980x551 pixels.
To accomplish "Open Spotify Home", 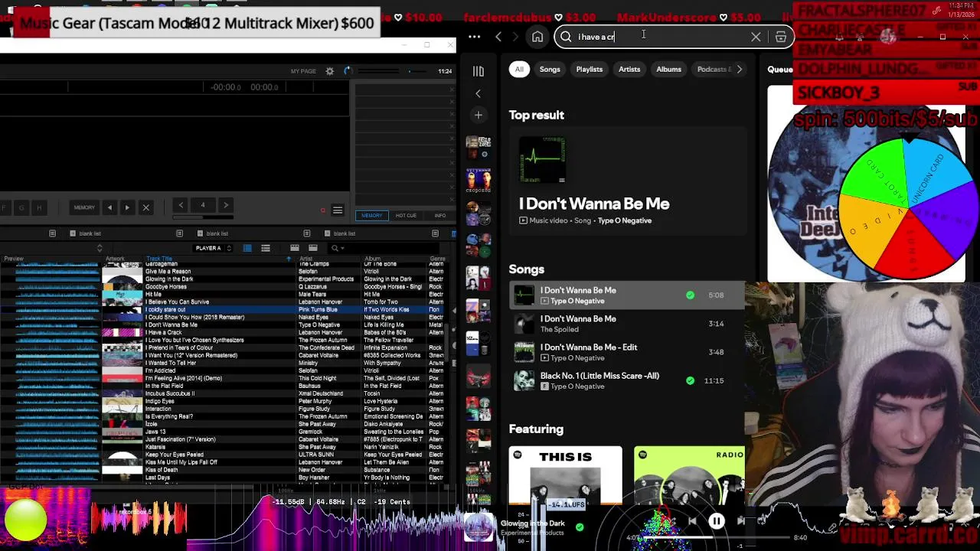I will coord(537,37).
